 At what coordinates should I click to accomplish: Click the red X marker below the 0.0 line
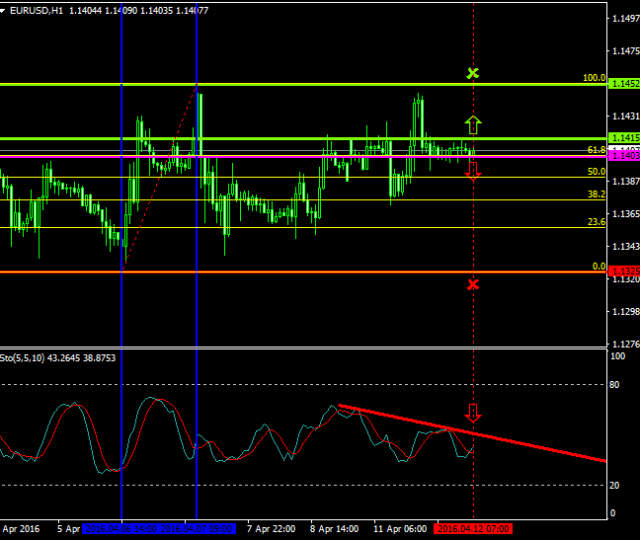click(x=473, y=285)
